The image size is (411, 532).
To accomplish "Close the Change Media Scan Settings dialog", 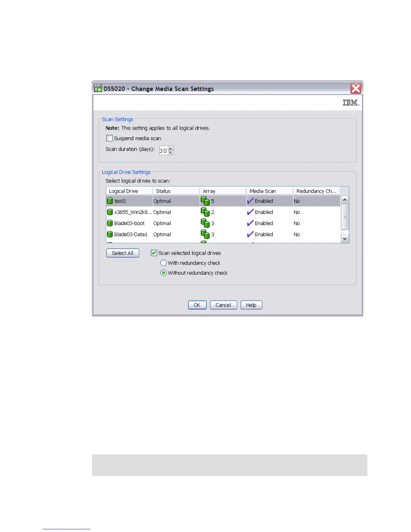I will pyautogui.click(x=356, y=88).
